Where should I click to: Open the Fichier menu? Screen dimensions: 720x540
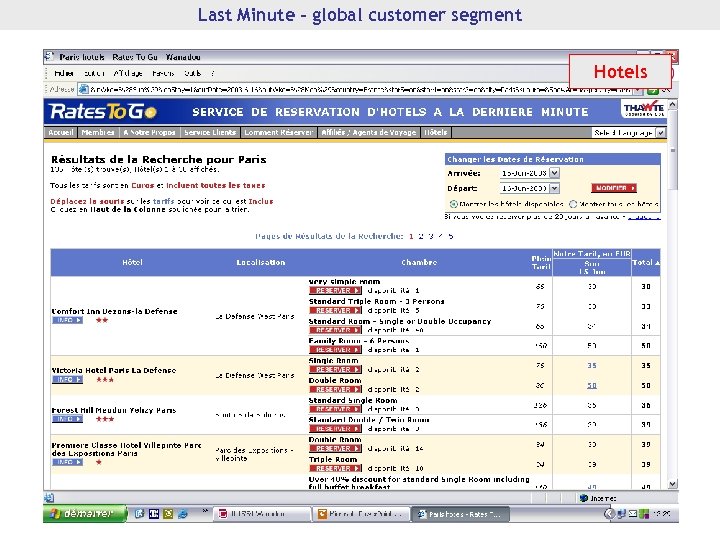(64, 73)
